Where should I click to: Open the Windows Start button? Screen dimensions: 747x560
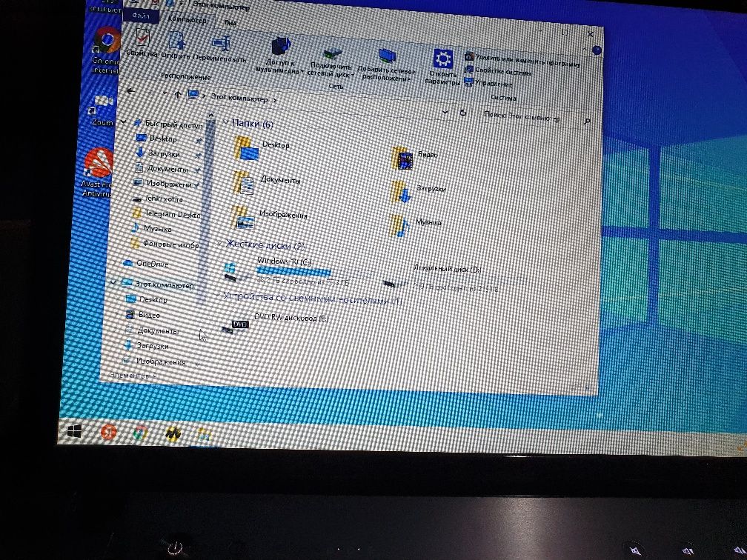pos(74,431)
